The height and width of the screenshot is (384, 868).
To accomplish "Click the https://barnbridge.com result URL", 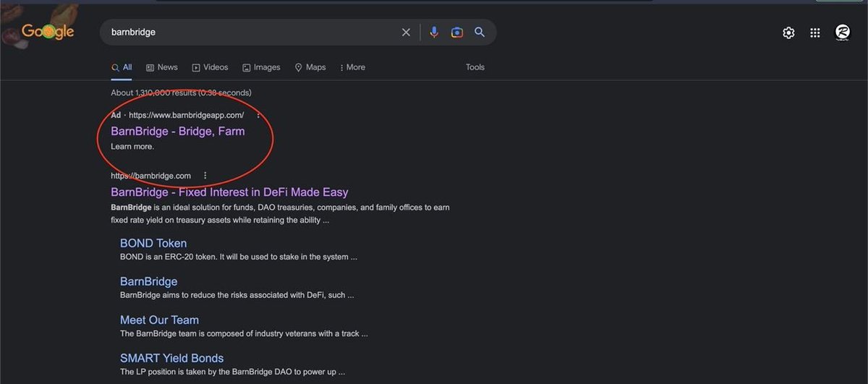I will click(x=150, y=176).
